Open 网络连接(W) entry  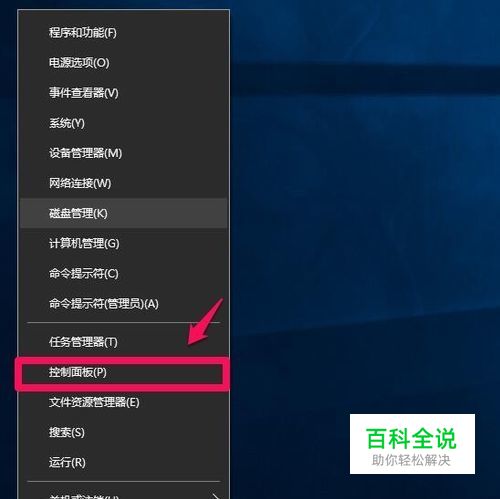123,183
